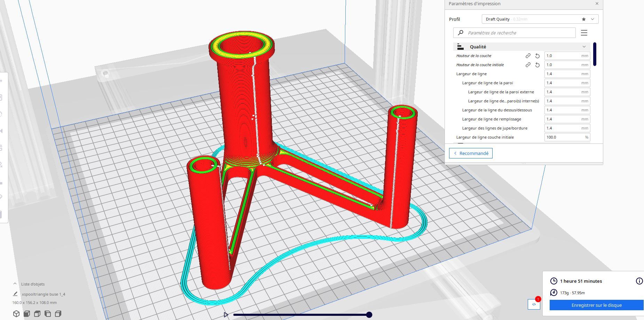644x320 pixels.
Task: Click the clock icon beside the print time
Action: pos(553,281)
